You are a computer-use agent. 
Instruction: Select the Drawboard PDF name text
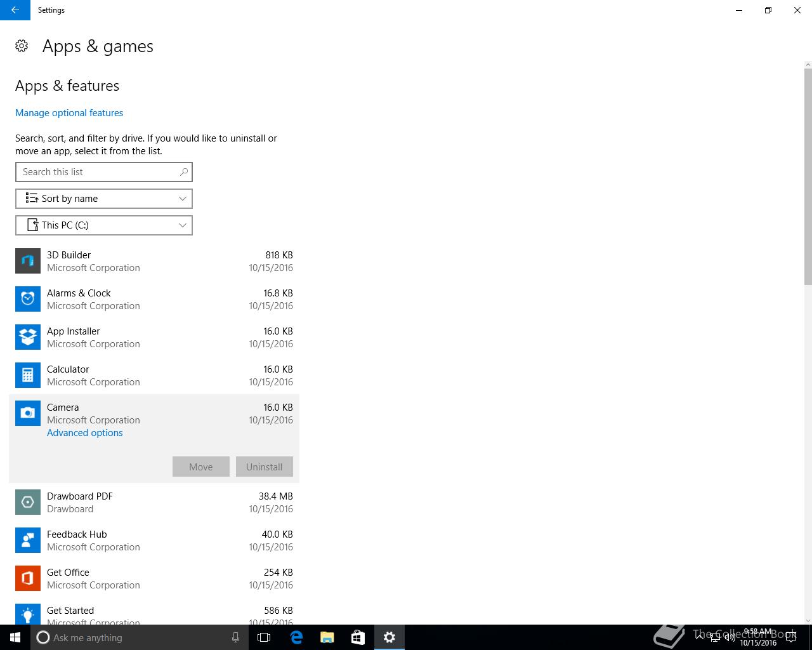coord(80,496)
